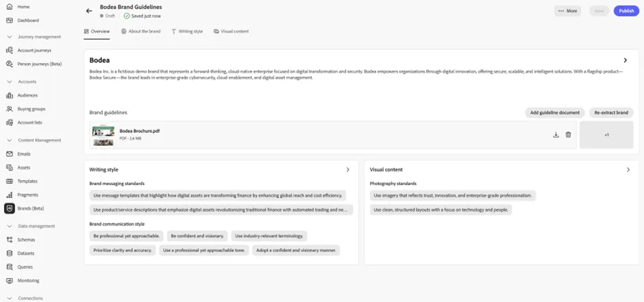Switch to the Writing style tab

[187, 32]
